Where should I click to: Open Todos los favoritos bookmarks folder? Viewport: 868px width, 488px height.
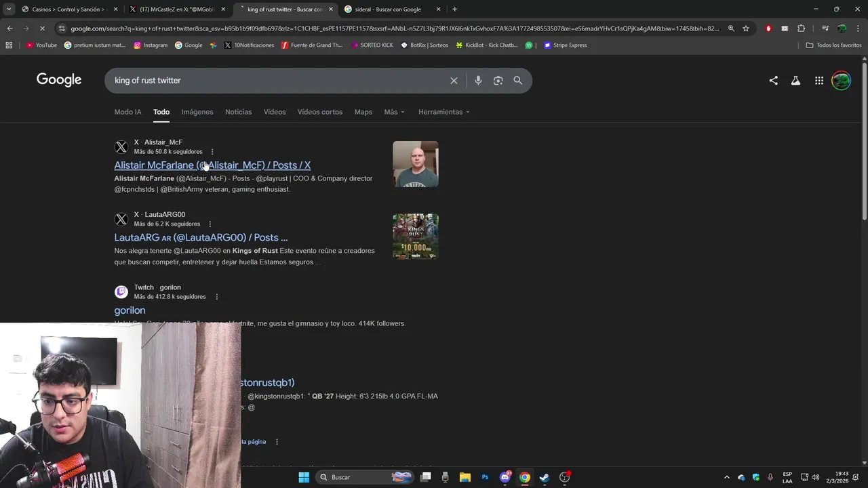(x=833, y=45)
